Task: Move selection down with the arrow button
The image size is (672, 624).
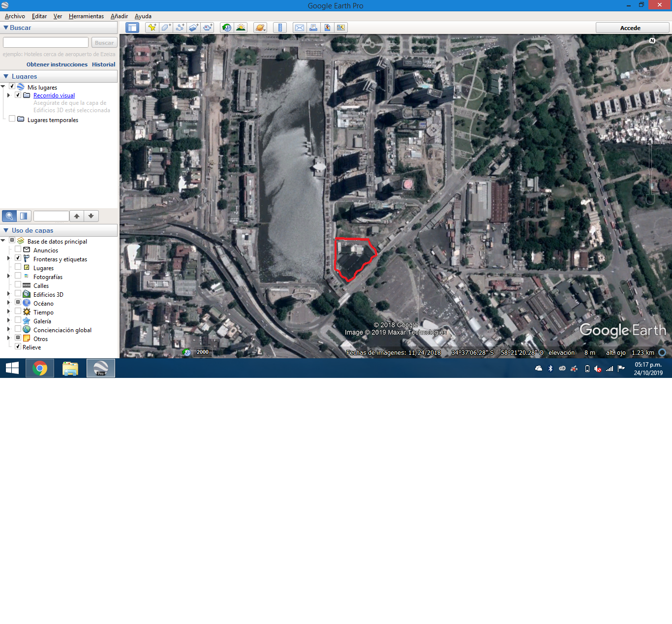Action: tap(91, 216)
